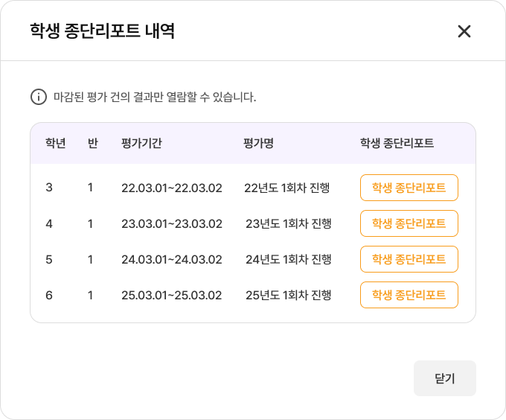View 학생 종단리포트 for grade 5
506x420 pixels.
(409, 259)
